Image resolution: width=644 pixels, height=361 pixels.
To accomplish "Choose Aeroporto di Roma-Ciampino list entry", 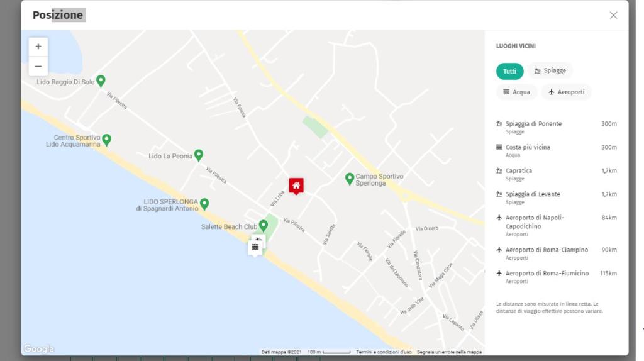I will pos(547,250).
